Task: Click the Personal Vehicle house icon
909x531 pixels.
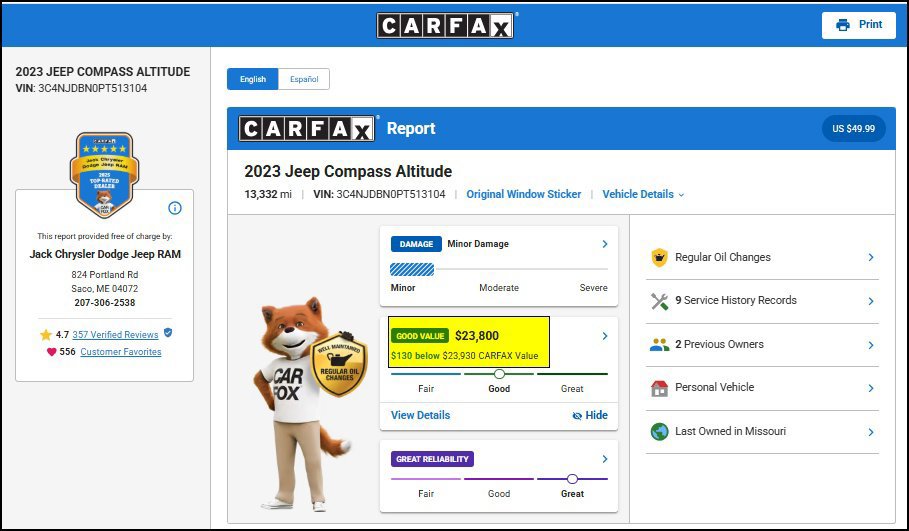Action: (659, 388)
